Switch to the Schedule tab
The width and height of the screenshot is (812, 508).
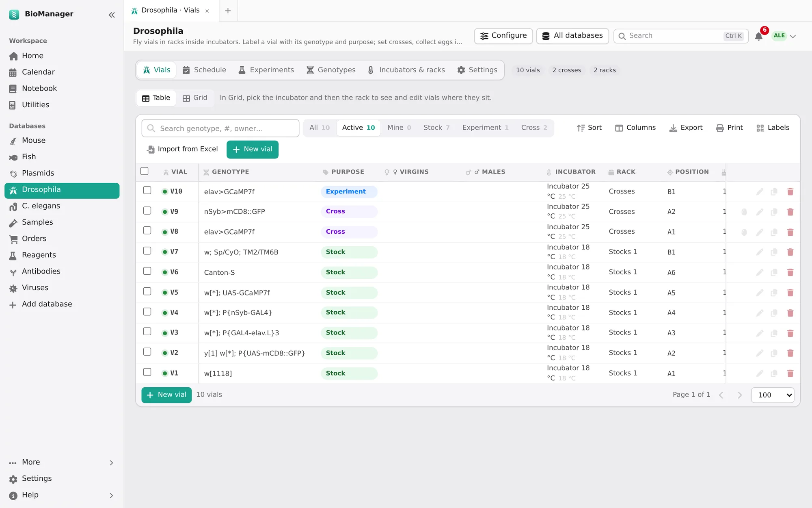[204, 70]
